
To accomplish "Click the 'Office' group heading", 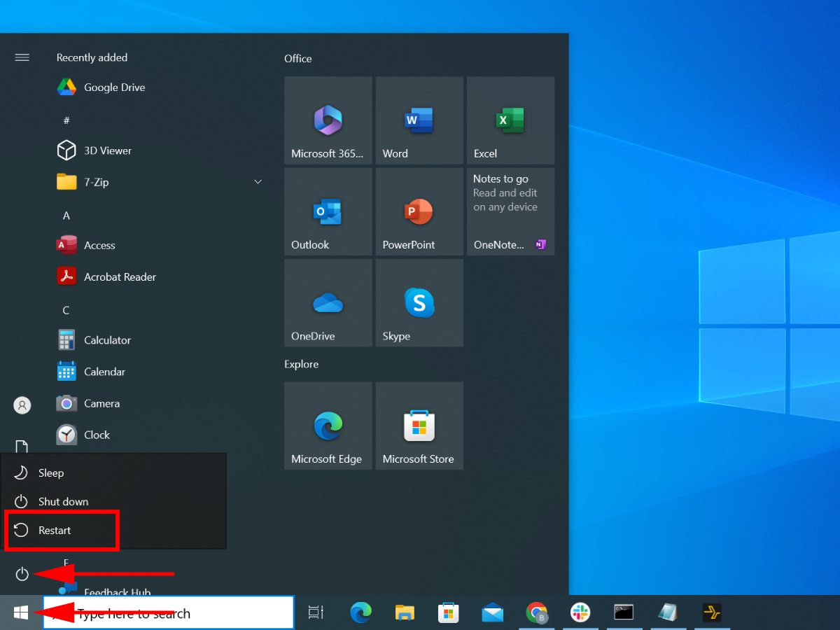I will pos(298,59).
